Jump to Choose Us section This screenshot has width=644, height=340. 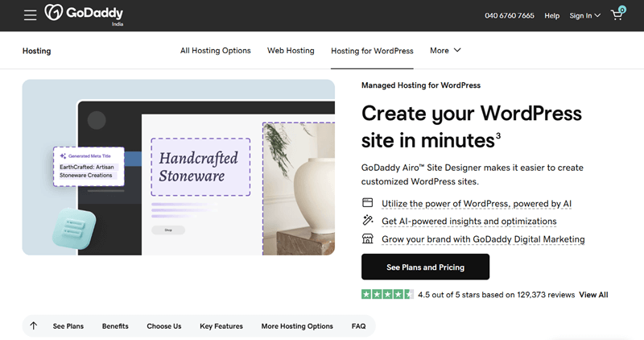point(164,326)
